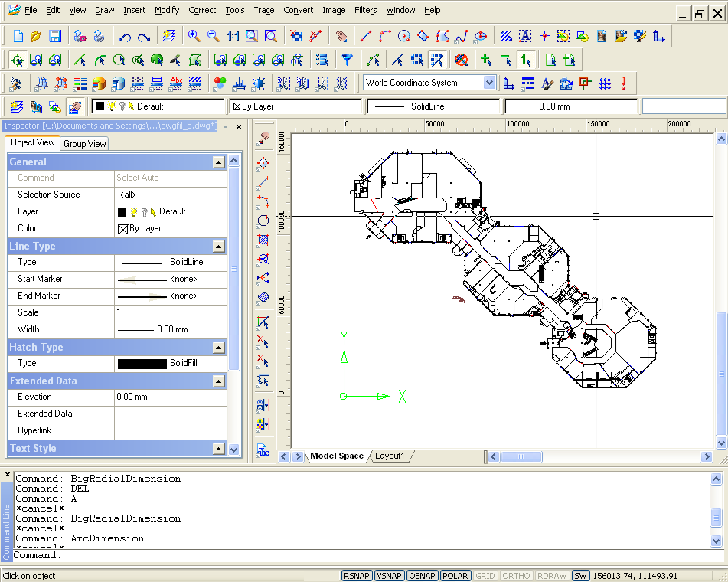This screenshot has width=728, height=582.
Task: Click the Undo arrow icon
Action: 125,36
